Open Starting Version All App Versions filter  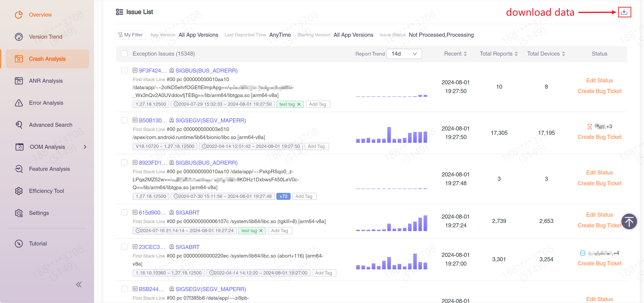click(x=353, y=35)
